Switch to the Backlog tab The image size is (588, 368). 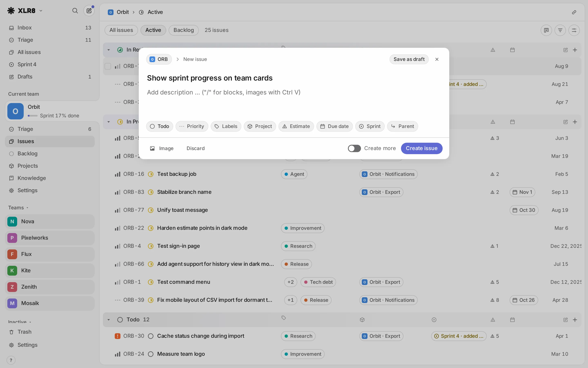(x=184, y=30)
